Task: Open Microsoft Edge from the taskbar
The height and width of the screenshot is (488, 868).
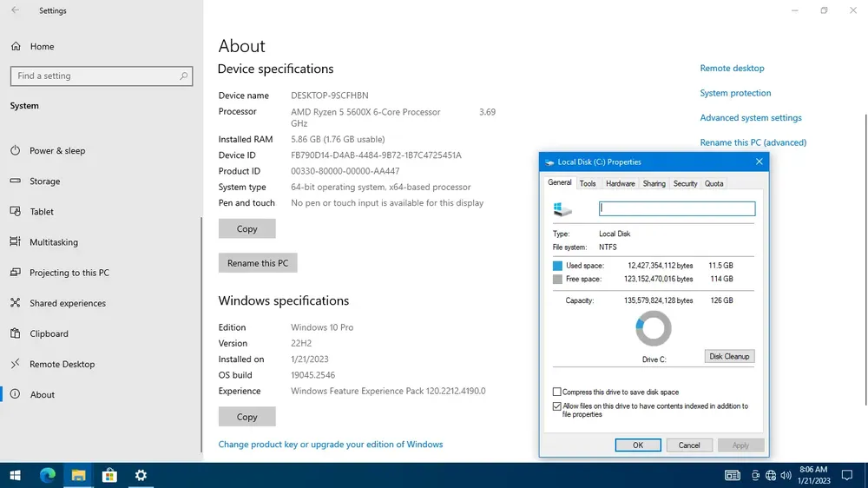Action: [48, 475]
